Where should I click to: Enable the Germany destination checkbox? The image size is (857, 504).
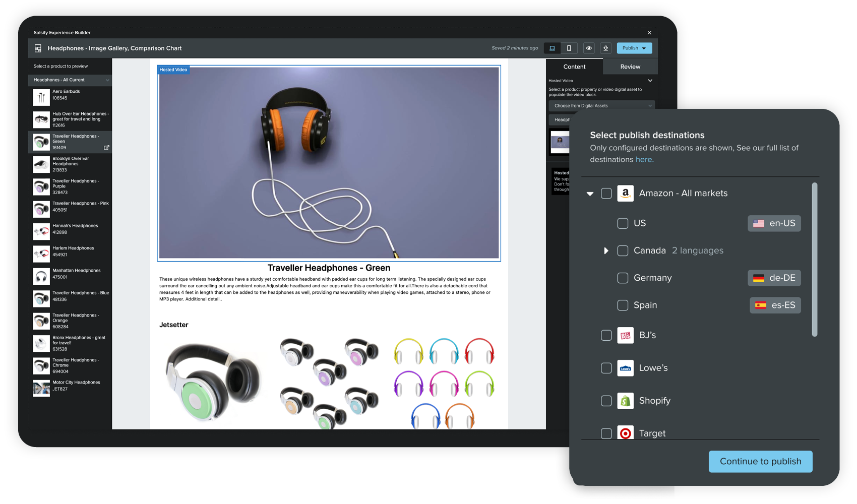click(623, 278)
